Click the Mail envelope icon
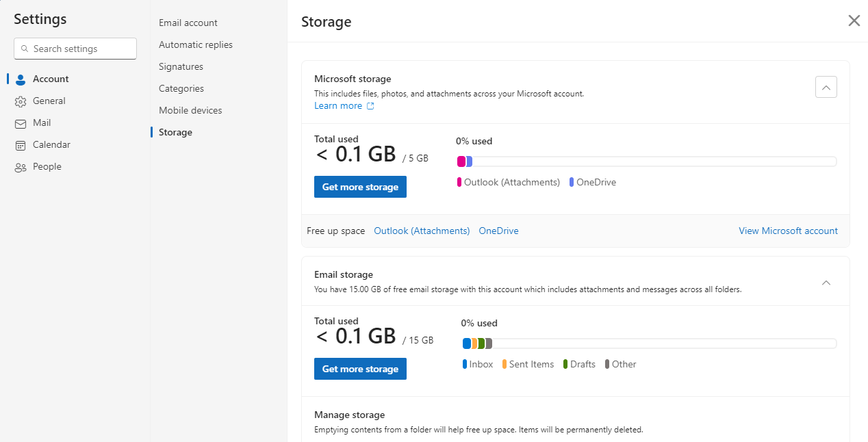Screen dimensions: 868x442 click(21, 123)
